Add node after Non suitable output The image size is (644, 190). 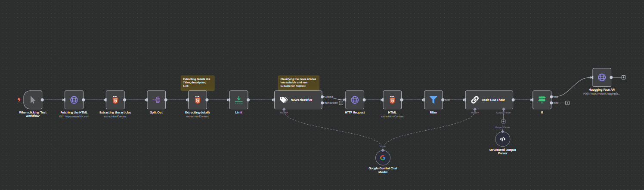[341, 103]
